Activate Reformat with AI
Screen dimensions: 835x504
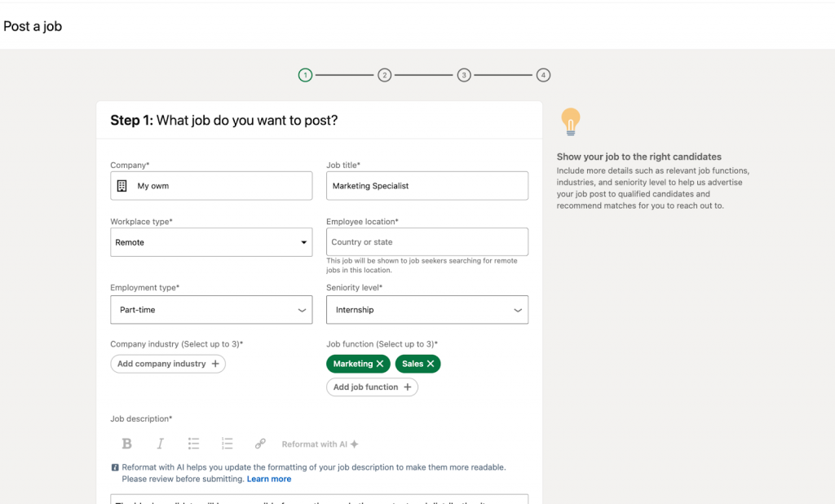point(319,444)
